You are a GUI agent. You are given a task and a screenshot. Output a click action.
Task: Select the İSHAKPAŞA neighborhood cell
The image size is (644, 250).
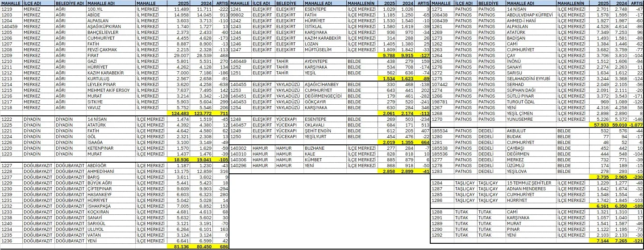pyautogui.click(x=110, y=206)
